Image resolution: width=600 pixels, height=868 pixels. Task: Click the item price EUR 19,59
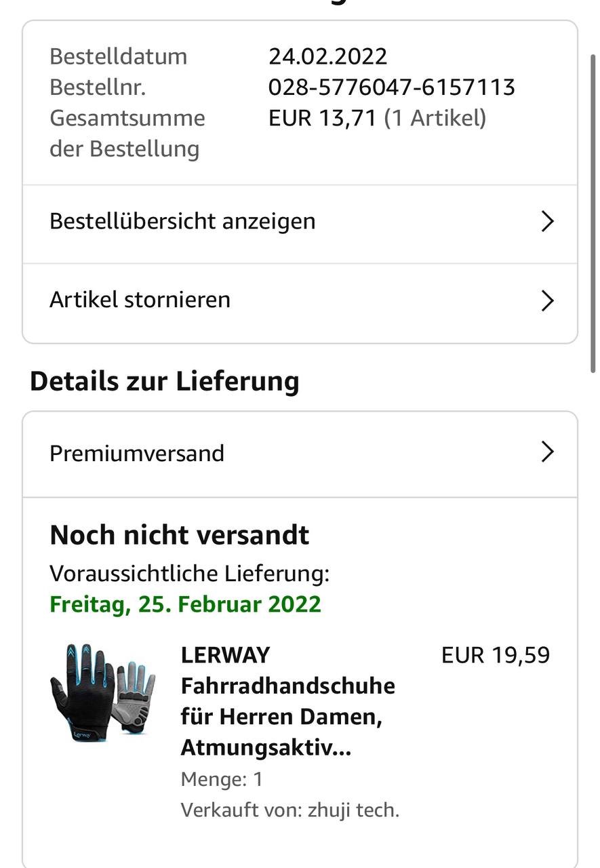(495, 655)
